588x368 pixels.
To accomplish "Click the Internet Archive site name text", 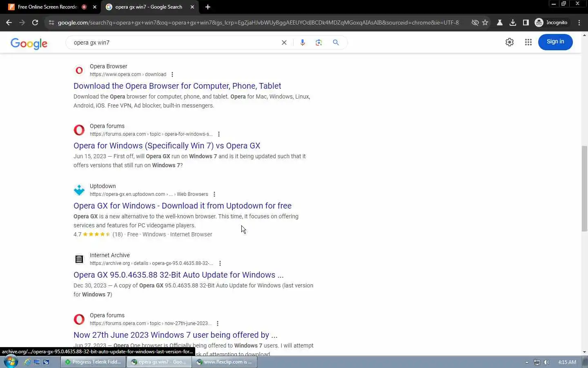I will pos(109,255).
